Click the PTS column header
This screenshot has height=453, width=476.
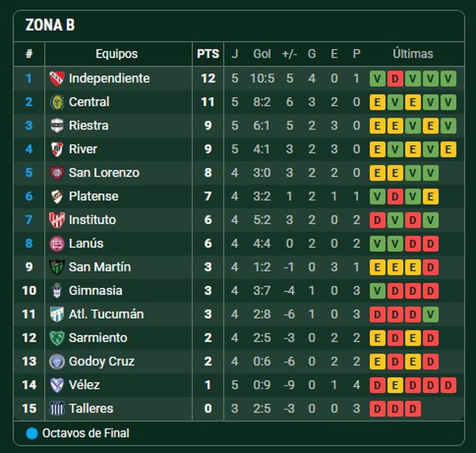point(208,54)
